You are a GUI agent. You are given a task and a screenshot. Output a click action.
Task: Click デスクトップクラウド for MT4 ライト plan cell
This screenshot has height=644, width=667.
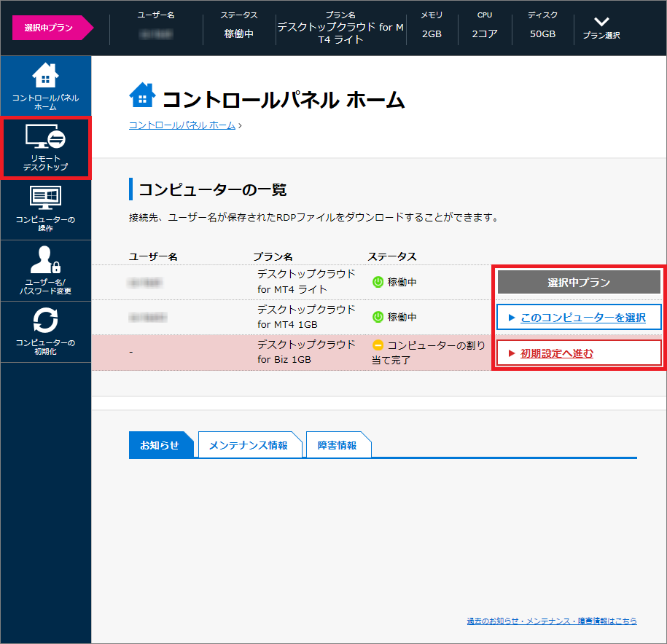point(306,282)
